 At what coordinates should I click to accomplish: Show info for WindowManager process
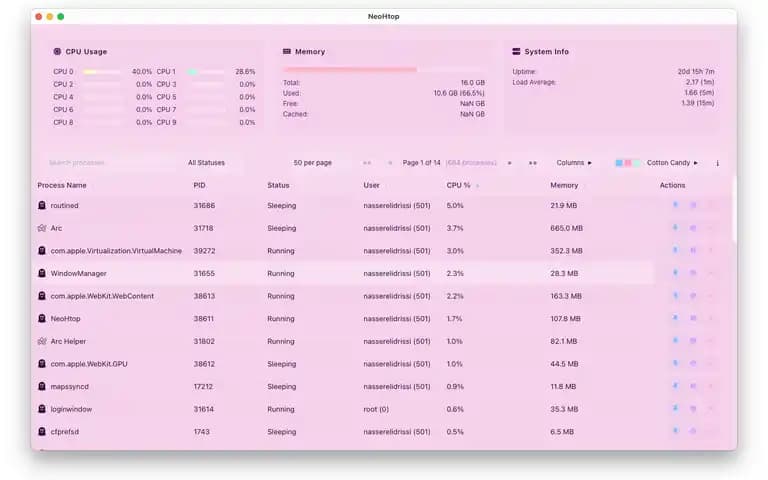coord(693,273)
